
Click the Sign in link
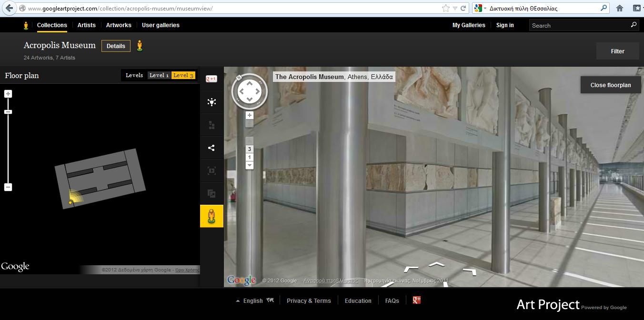pyautogui.click(x=505, y=25)
